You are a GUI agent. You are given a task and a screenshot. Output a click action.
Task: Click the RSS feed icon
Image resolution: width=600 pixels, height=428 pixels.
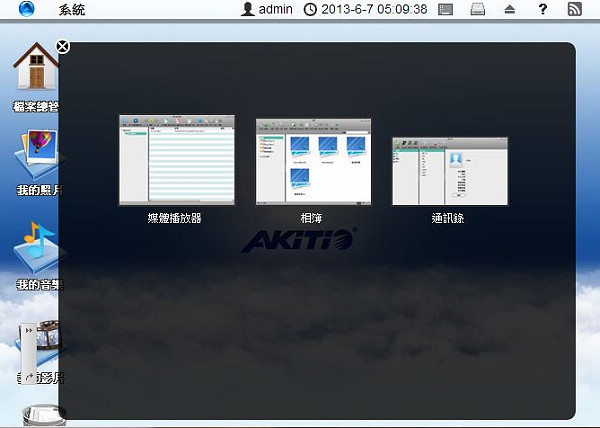(574, 10)
